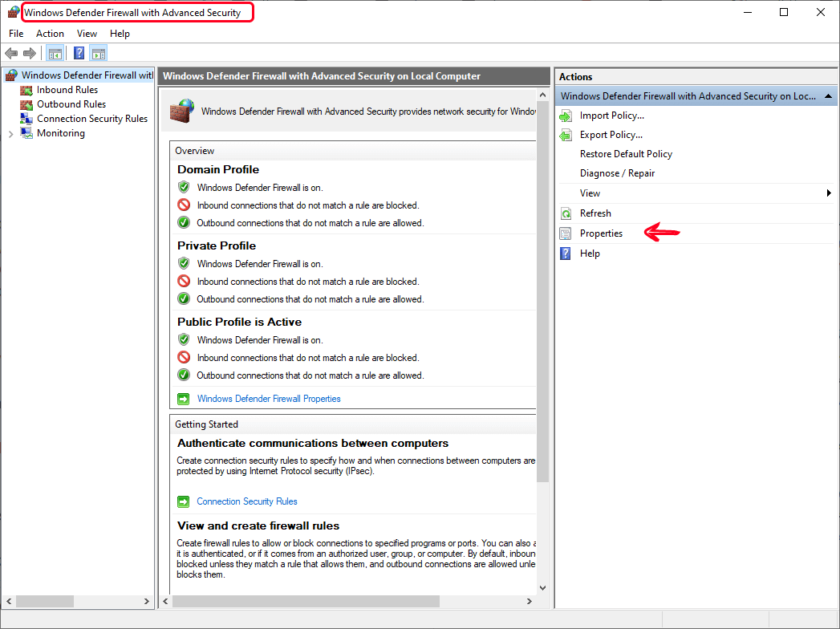
Task: Collapse the Actions section header arrow
Action: (x=827, y=96)
